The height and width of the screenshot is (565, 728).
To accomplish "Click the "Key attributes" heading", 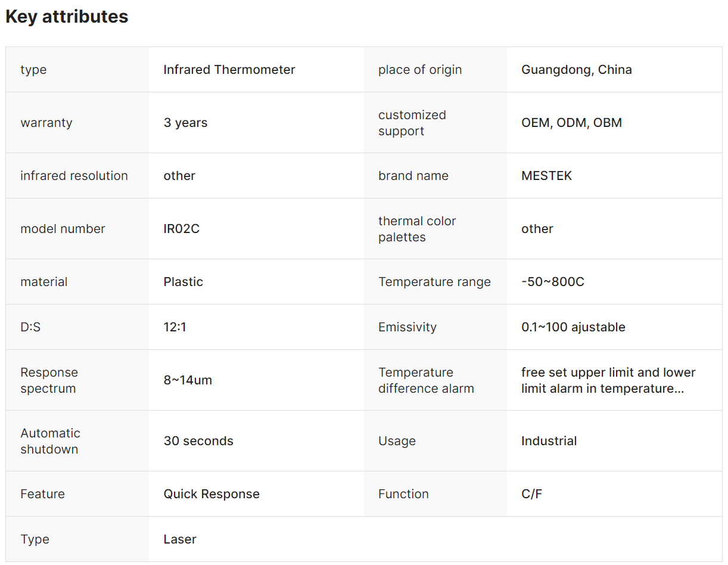I will [67, 17].
